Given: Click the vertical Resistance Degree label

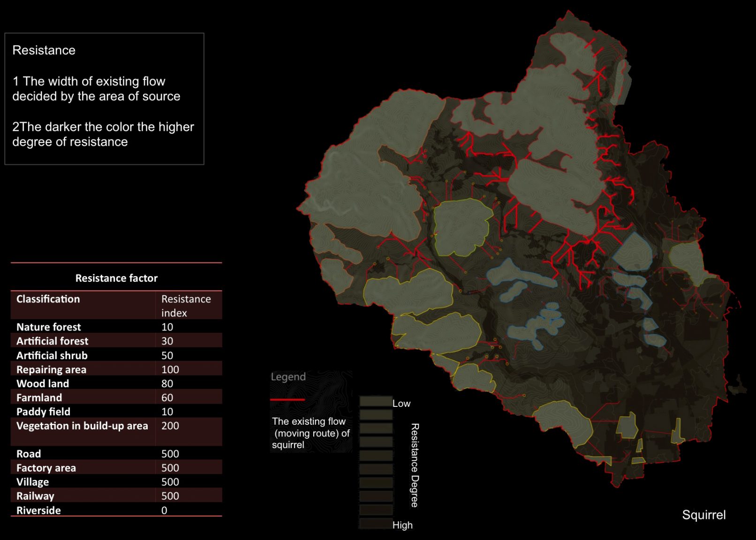Looking at the screenshot, I should pyautogui.click(x=415, y=465).
